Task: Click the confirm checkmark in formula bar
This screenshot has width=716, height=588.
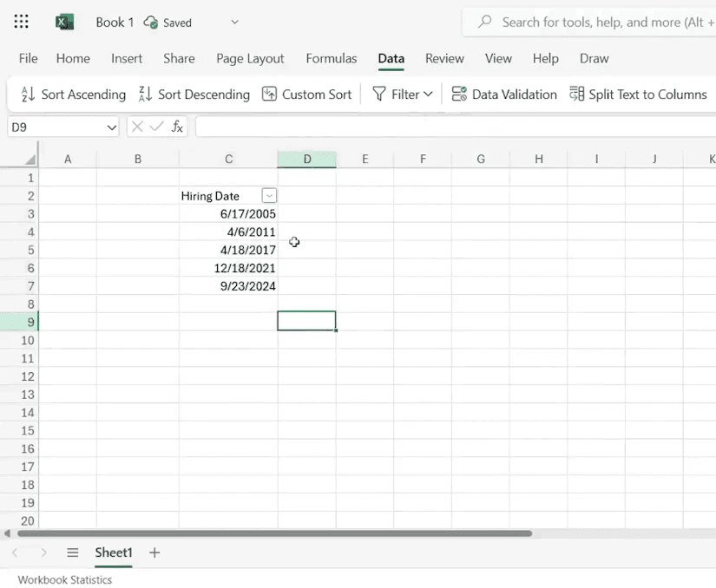Action: click(156, 127)
